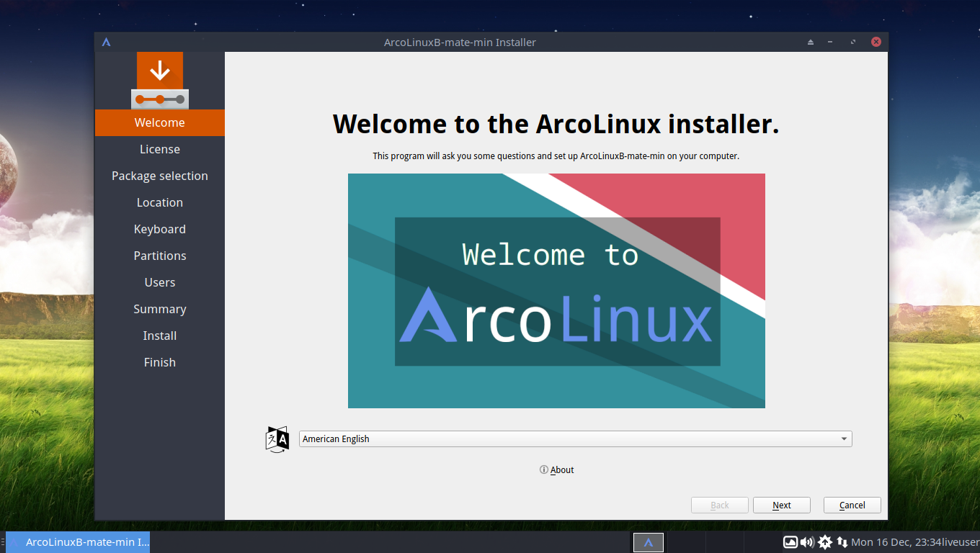Viewport: 980px width, 553px height.
Task: Click the language translation icon
Action: (x=277, y=439)
